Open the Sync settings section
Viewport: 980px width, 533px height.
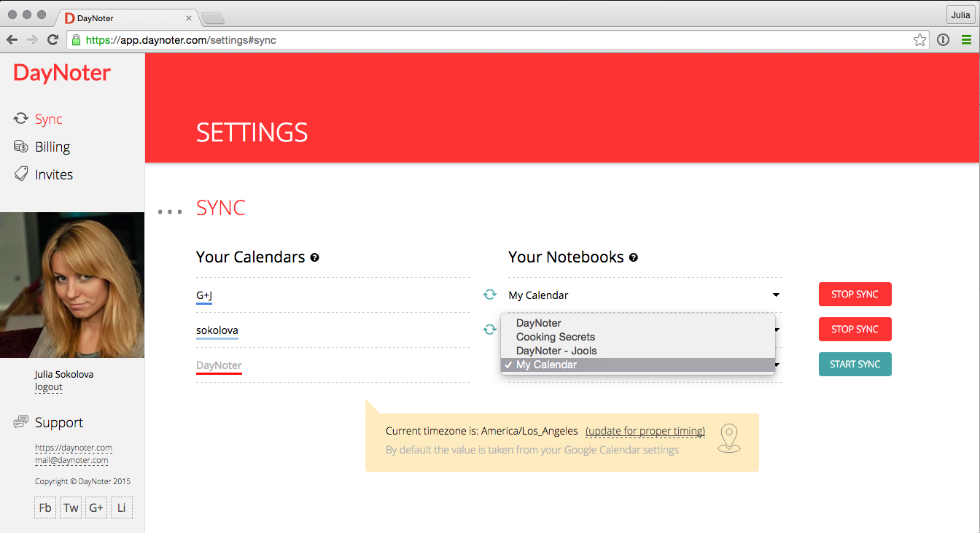click(x=49, y=119)
